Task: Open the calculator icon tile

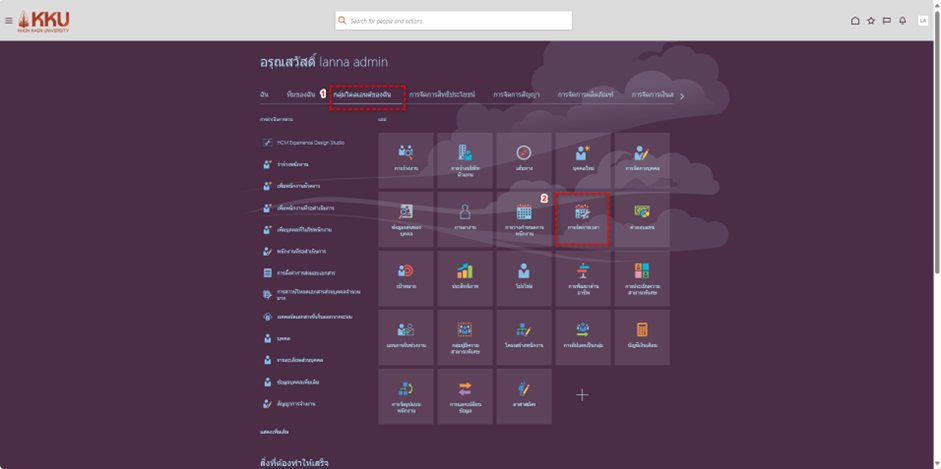Action: 641,336
